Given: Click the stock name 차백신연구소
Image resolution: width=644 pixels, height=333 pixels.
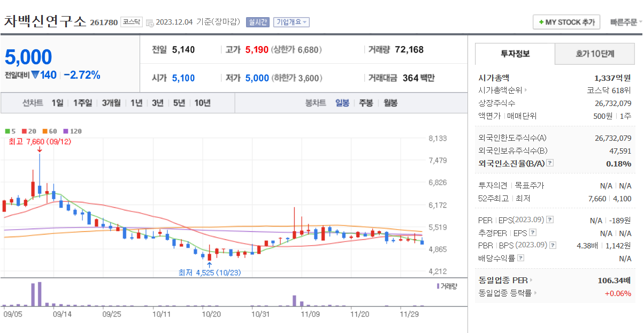Looking at the screenshot, I should coord(45,21).
